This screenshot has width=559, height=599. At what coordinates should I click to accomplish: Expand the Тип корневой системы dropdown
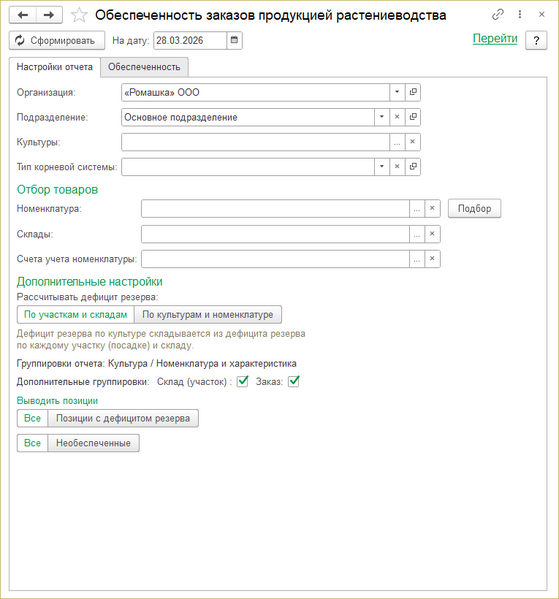pyautogui.click(x=381, y=167)
